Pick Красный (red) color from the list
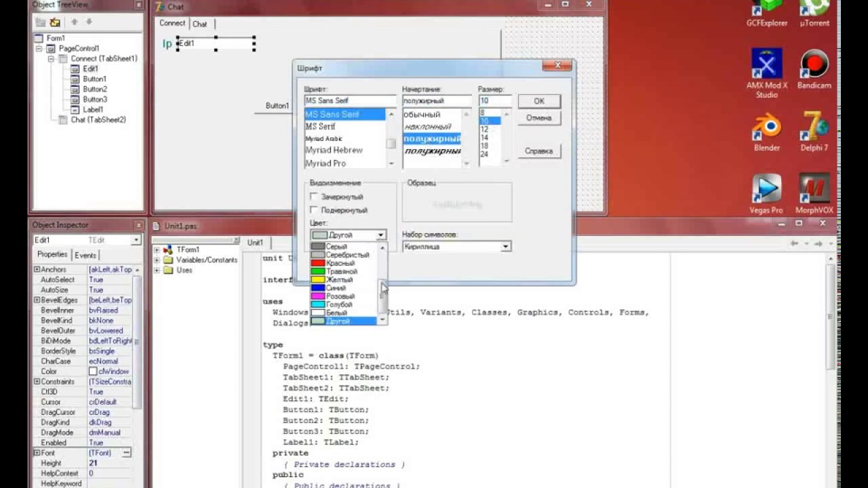This screenshot has width=868, height=488. (343, 264)
